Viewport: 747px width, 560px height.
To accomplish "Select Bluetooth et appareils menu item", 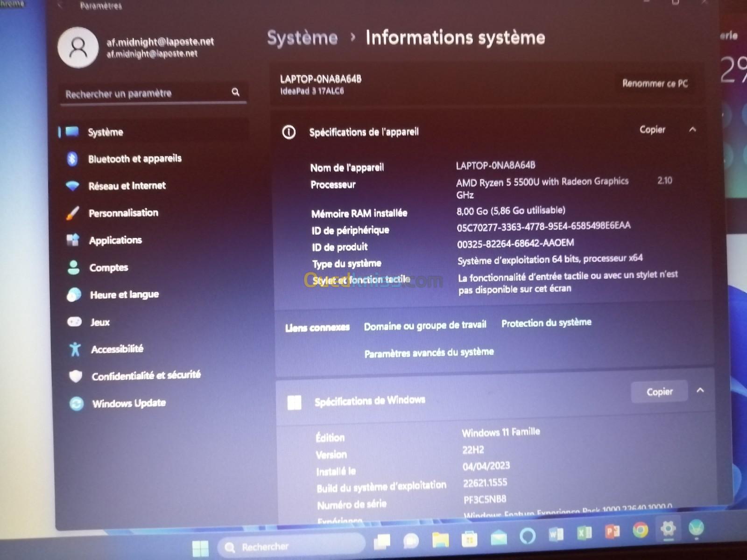I will (135, 159).
